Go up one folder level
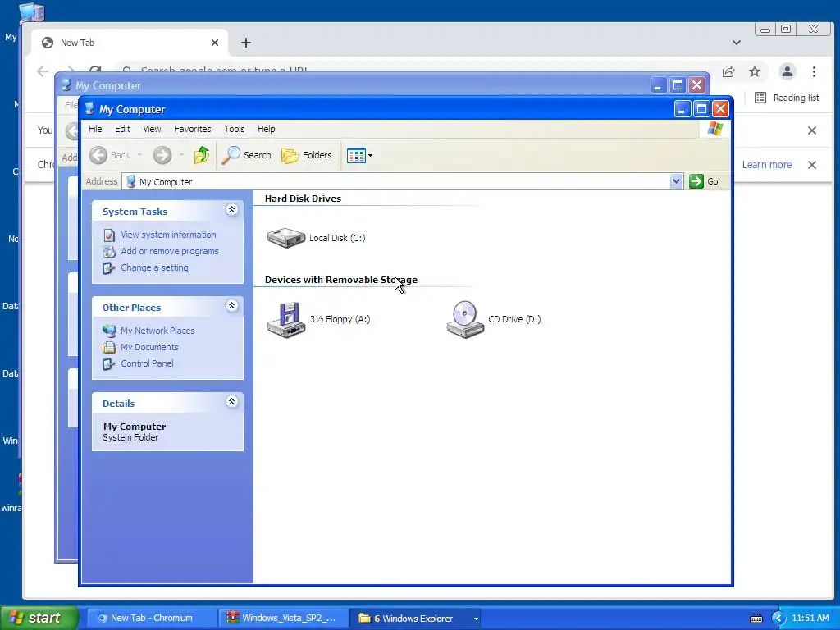This screenshot has height=630, width=840. click(x=202, y=155)
